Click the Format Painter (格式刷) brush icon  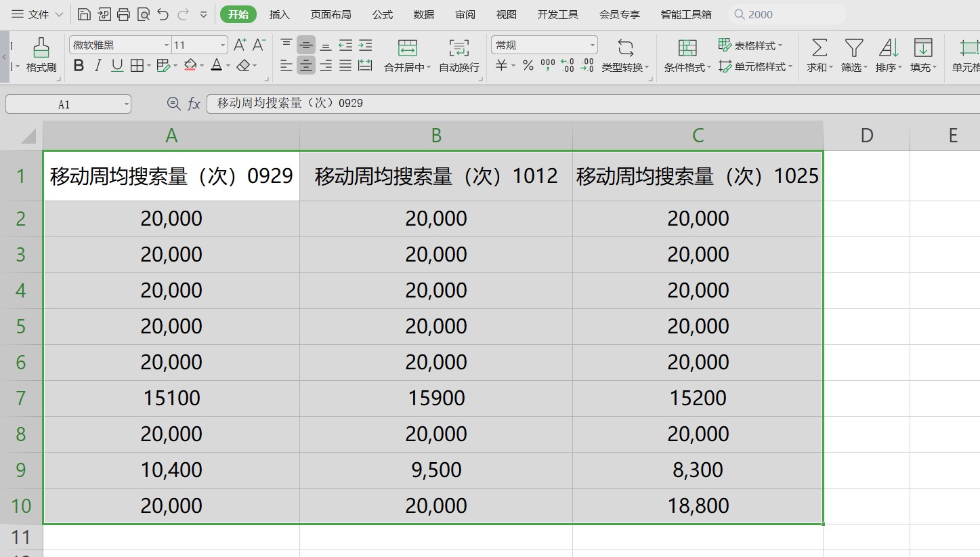coord(41,48)
